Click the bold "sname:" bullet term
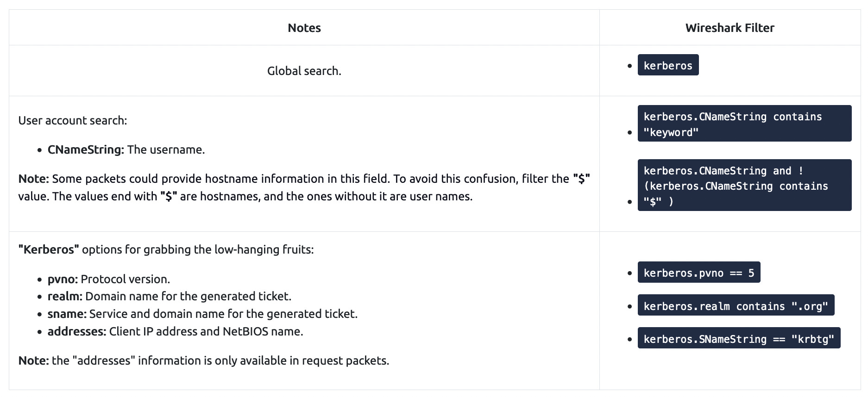 point(67,314)
